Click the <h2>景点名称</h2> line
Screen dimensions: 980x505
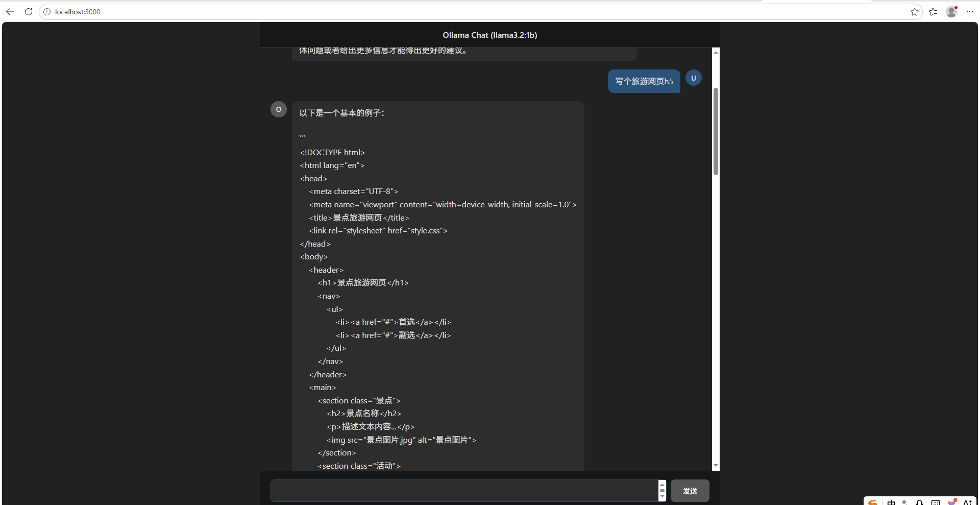(364, 414)
